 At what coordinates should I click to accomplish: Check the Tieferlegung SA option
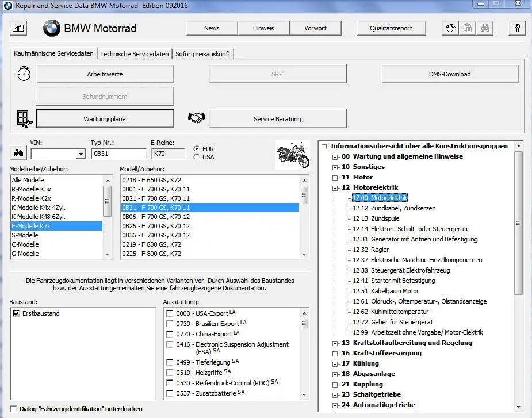tap(170, 363)
